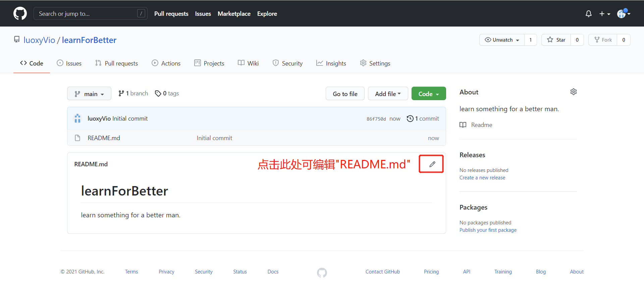Click the watchers count of 1
This screenshot has width=644, height=303.
point(531,40)
